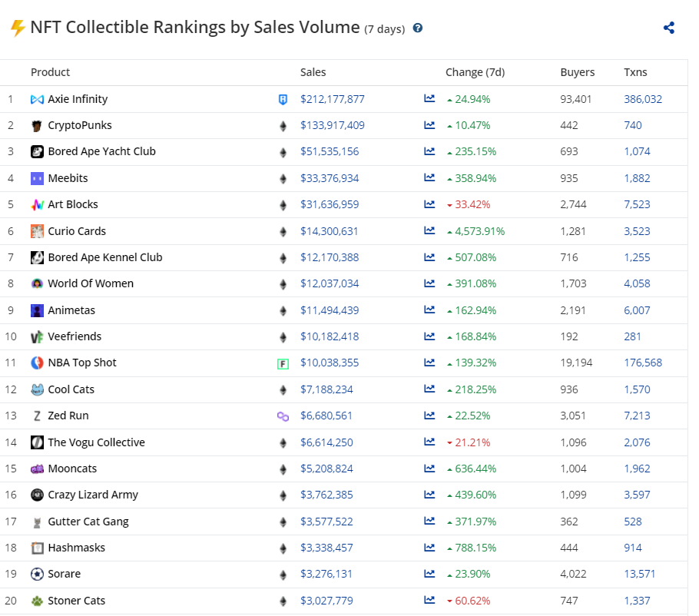Click the Cool Cats logo icon
Viewport: 699px width, 616px height.
coord(37,389)
